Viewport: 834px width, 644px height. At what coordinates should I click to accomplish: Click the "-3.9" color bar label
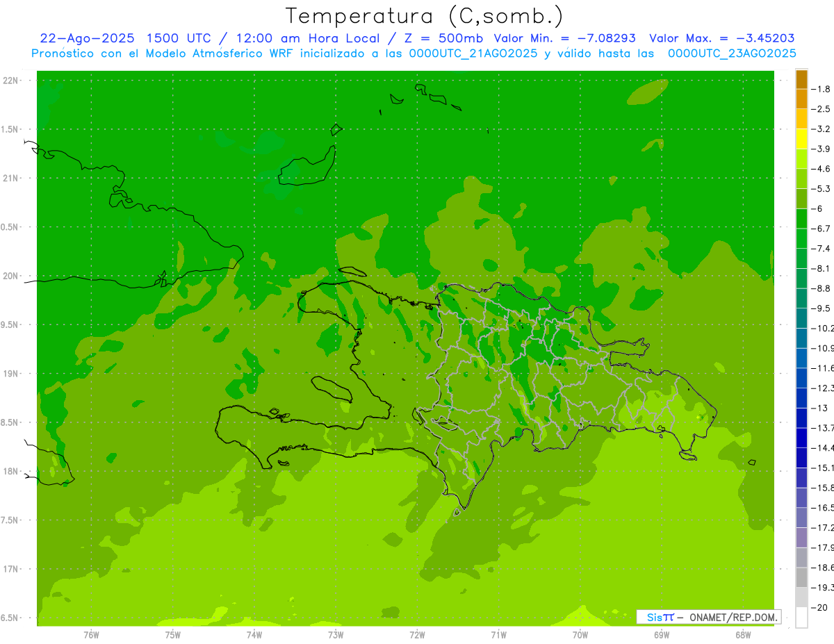[822, 149]
